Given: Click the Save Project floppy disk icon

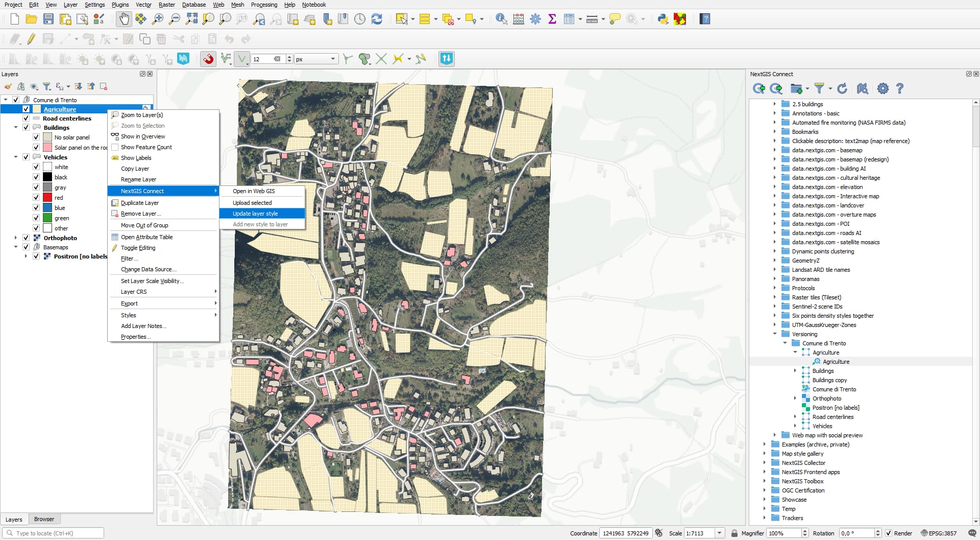Looking at the screenshot, I should [x=48, y=19].
